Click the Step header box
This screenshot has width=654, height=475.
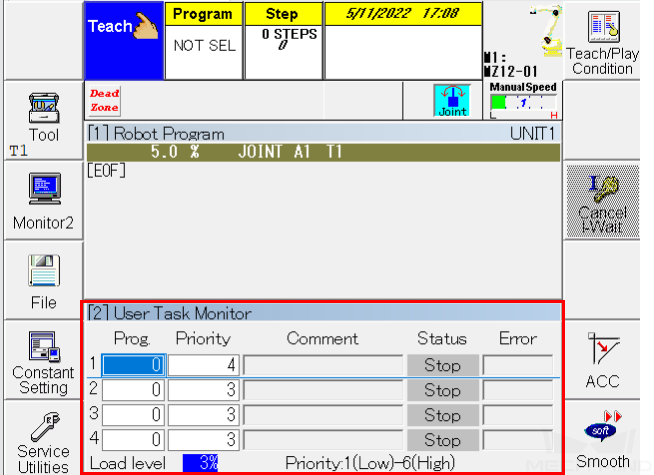coord(283,14)
